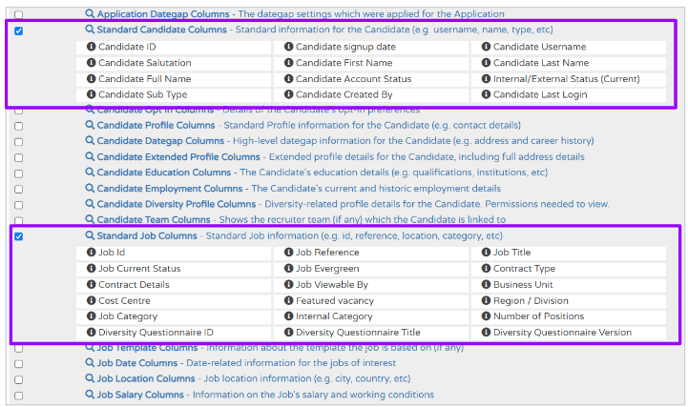Open the Standard Job Columns link
This screenshot has width=688, height=407.
pyautogui.click(x=147, y=236)
